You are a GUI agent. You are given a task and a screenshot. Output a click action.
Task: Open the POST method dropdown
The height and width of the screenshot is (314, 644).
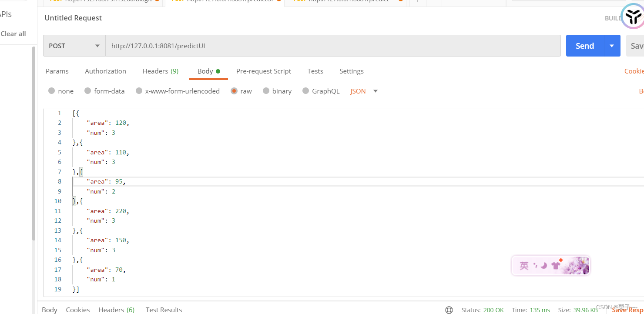pyautogui.click(x=74, y=46)
